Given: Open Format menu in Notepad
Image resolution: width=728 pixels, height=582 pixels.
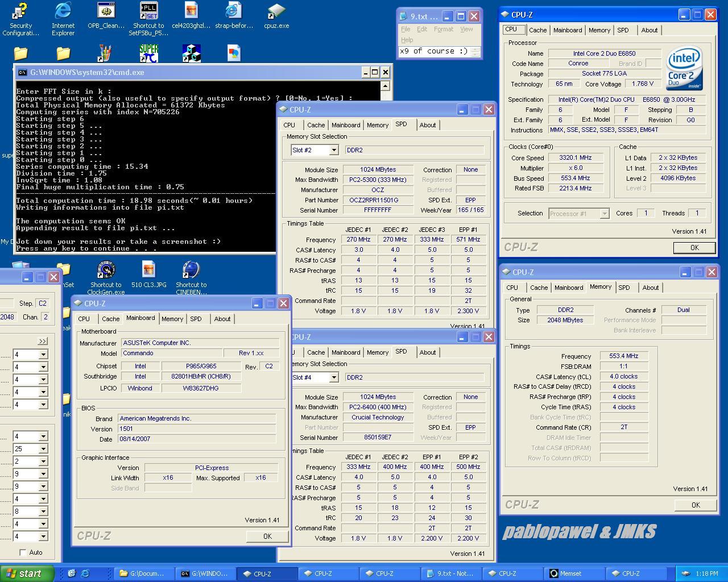Looking at the screenshot, I should point(444,29).
